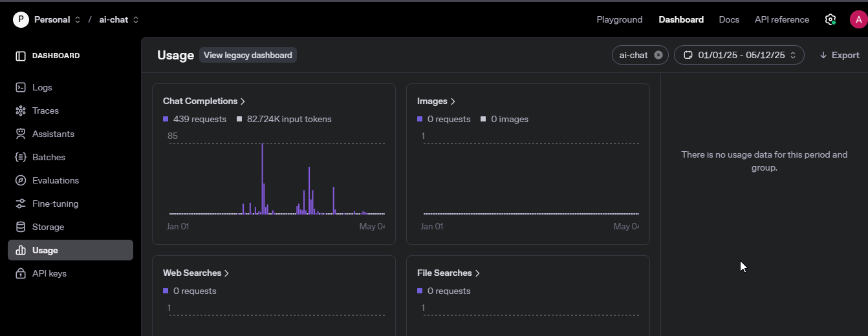This screenshot has width=868, height=336.
Task: Open Storage database icon
Action: [x=21, y=227]
